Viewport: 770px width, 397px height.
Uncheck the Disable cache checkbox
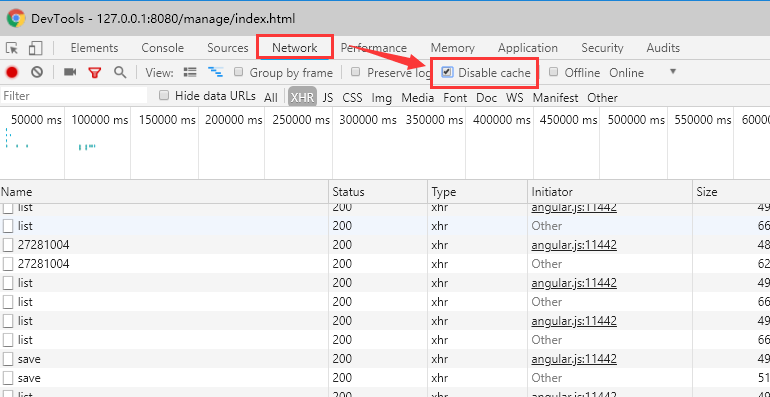[447, 72]
